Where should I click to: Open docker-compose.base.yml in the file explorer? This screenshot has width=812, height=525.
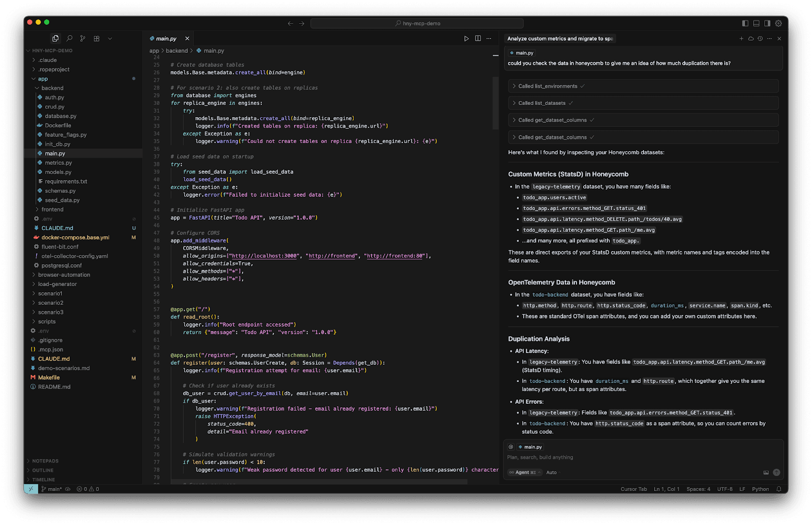coord(75,237)
